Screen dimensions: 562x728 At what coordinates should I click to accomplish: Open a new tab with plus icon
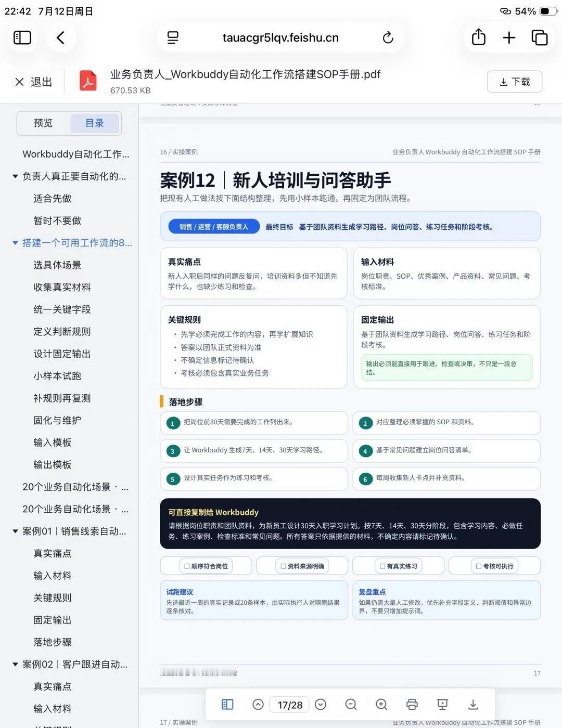coord(509,37)
